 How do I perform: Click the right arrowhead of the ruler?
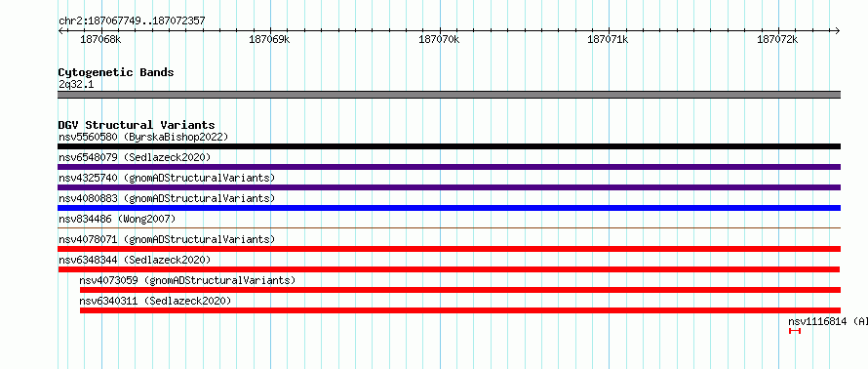tap(838, 31)
